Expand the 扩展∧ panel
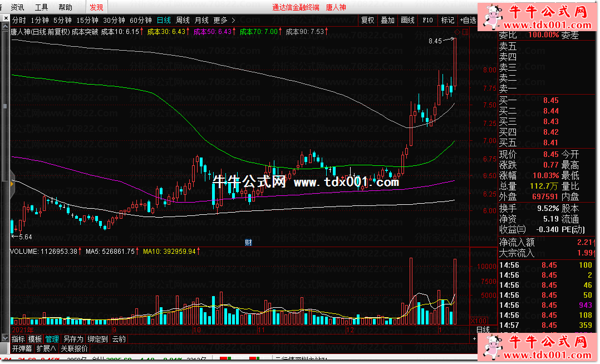Viewport: 600px width, 364px height. point(46,349)
